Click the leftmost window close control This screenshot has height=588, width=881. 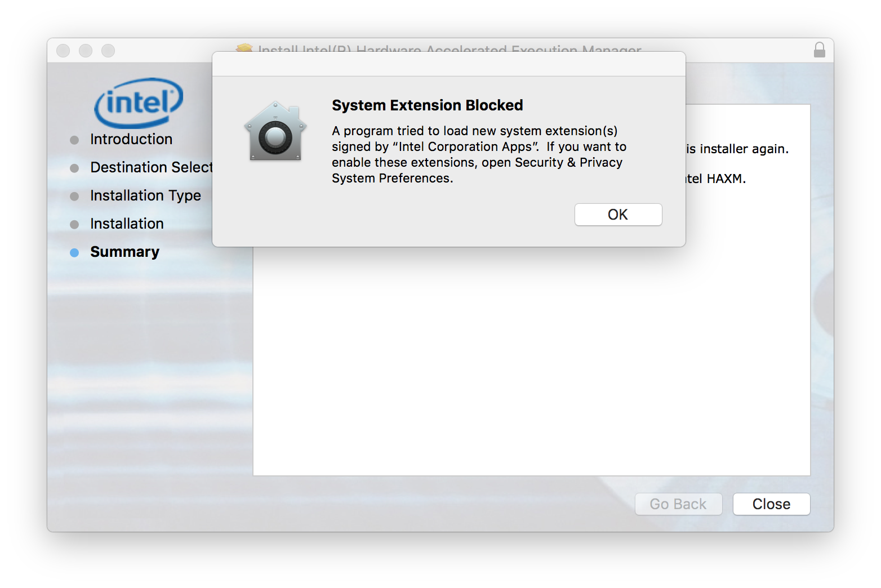pyautogui.click(x=63, y=51)
